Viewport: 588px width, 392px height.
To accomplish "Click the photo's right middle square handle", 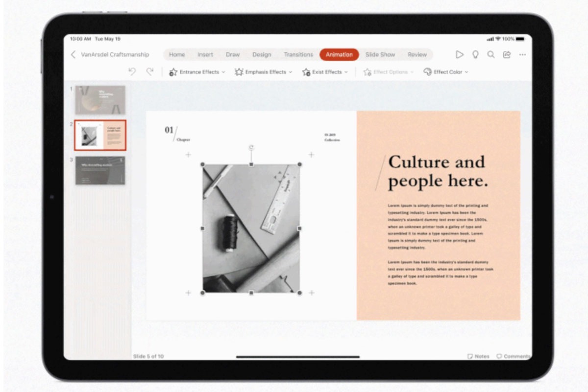I will (x=299, y=229).
